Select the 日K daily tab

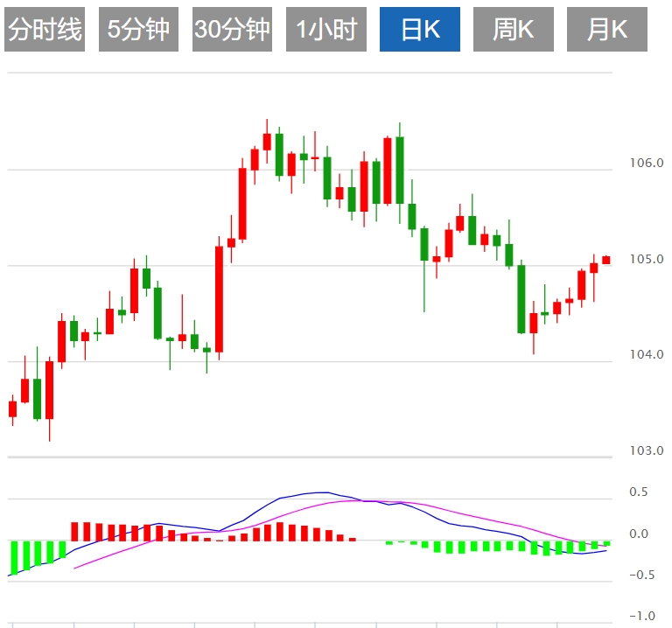point(419,31)
